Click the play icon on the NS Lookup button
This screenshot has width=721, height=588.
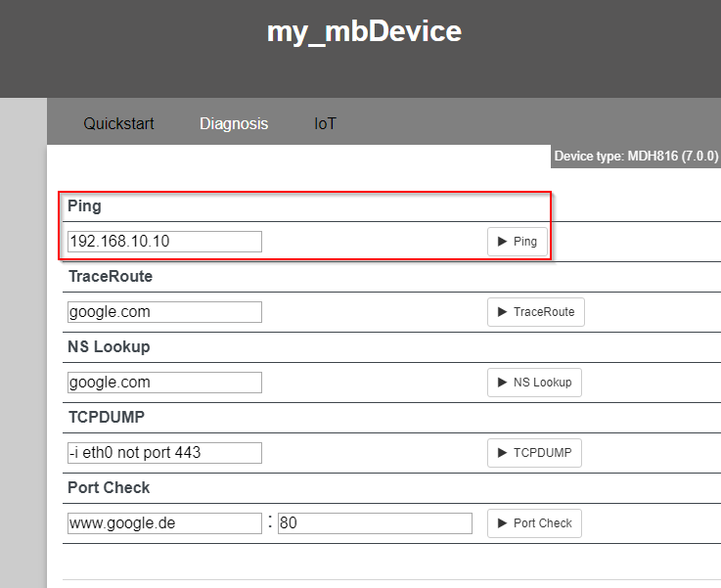pos(502,382)
